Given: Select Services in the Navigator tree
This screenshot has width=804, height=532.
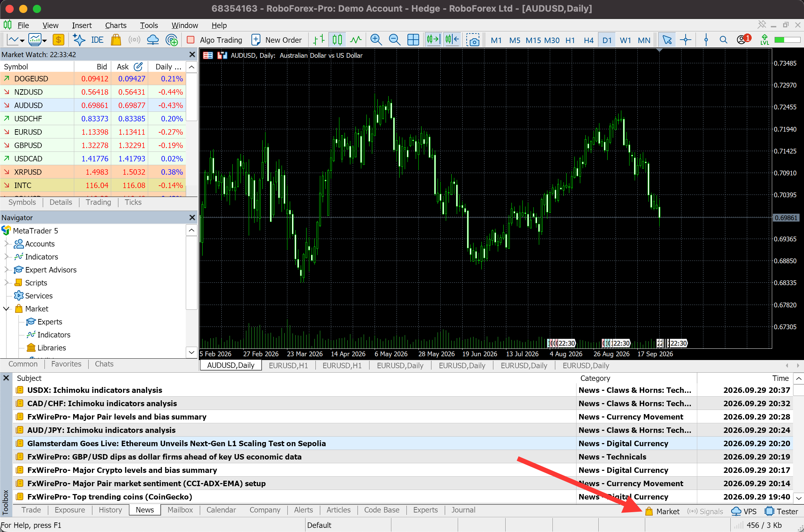Looking at the screenshot, I should point(39,296).
